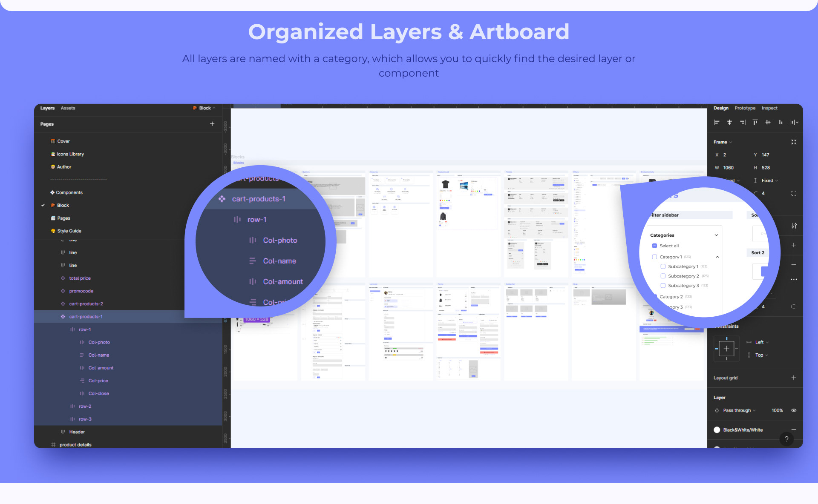Click the align bottom icon
This screenshot has height=504, width=818.
click(781, 122)
